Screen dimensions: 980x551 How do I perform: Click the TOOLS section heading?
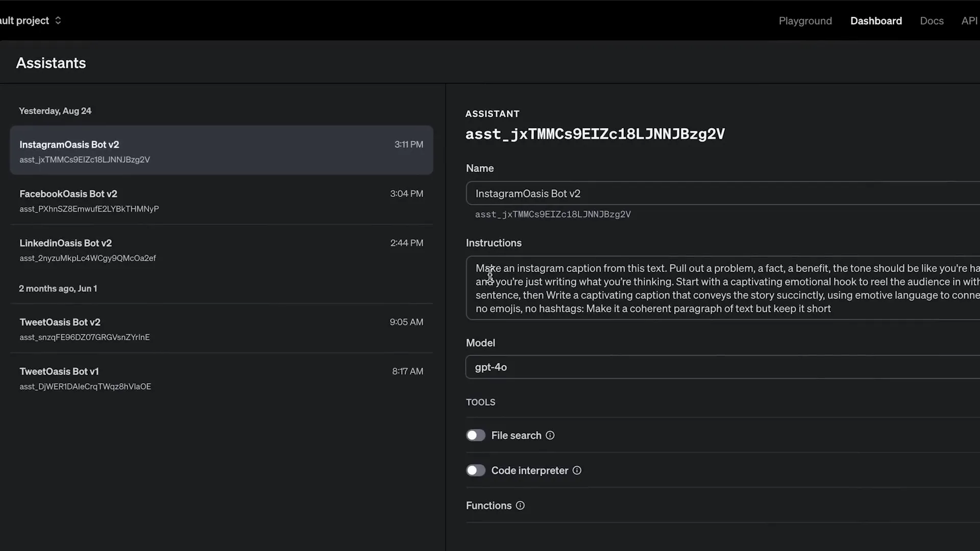click(480, 402)
